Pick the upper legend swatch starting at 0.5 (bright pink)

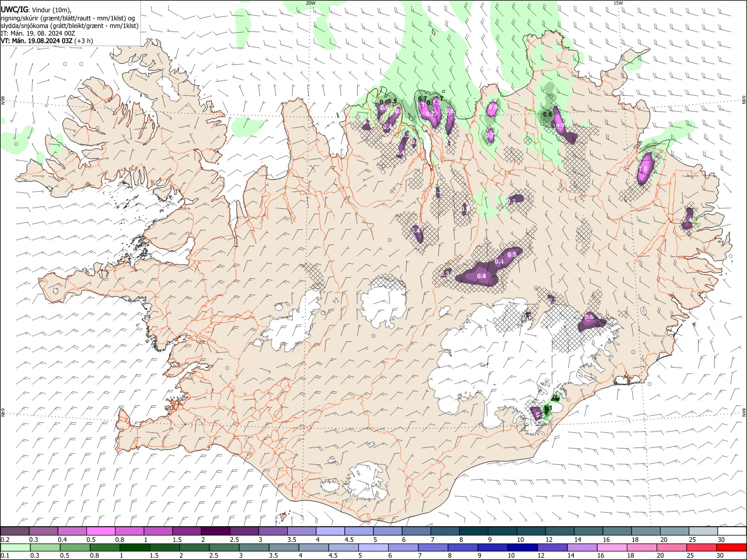[100, 531]
